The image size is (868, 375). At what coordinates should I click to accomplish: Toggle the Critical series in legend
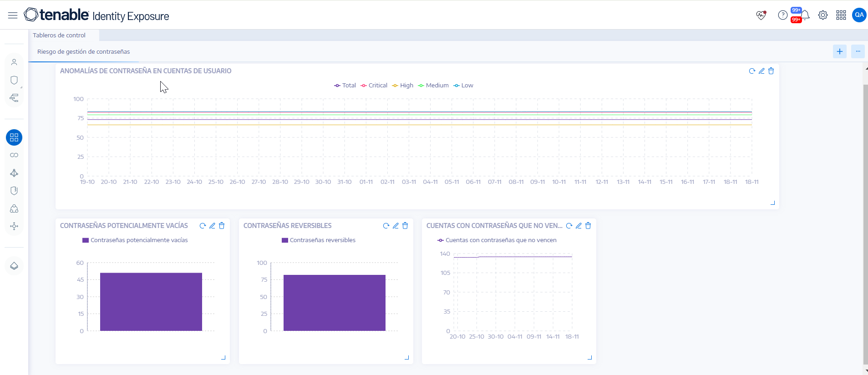[374, 86]
